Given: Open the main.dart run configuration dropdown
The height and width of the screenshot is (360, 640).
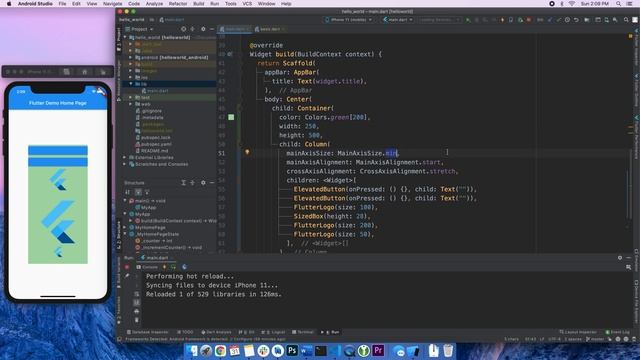Looking at the screenshot, I should pyautogui.click(x=397, y=20).
